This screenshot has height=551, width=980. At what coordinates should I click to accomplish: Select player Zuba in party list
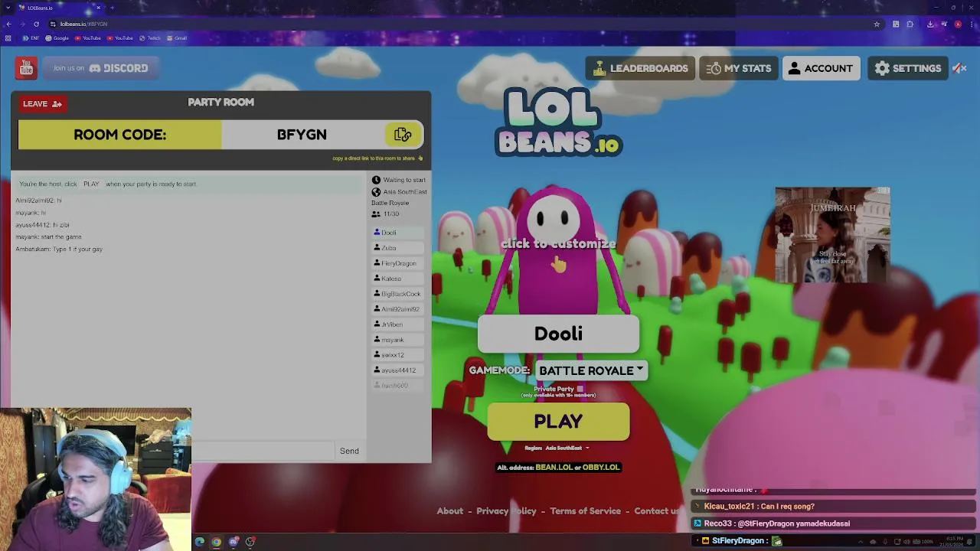pos(397,248)
